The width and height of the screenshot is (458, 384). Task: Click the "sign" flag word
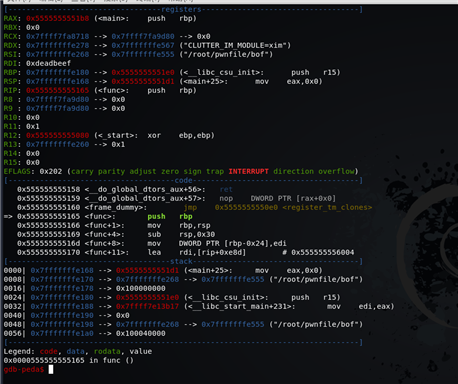(192, 171)
